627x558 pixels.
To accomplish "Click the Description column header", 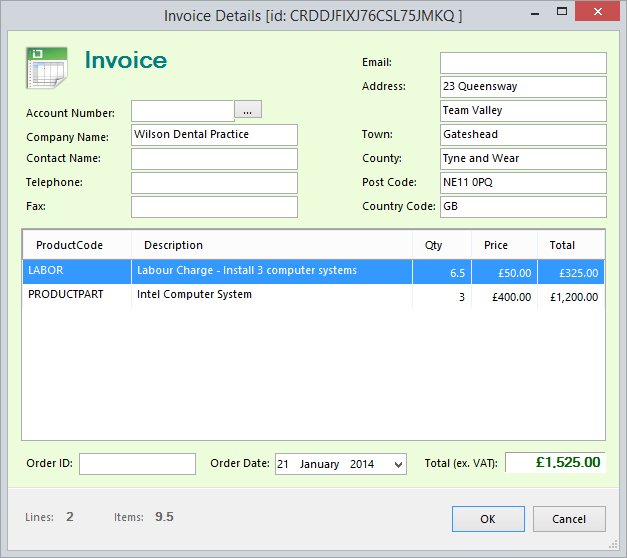I will tap(272, 245).
